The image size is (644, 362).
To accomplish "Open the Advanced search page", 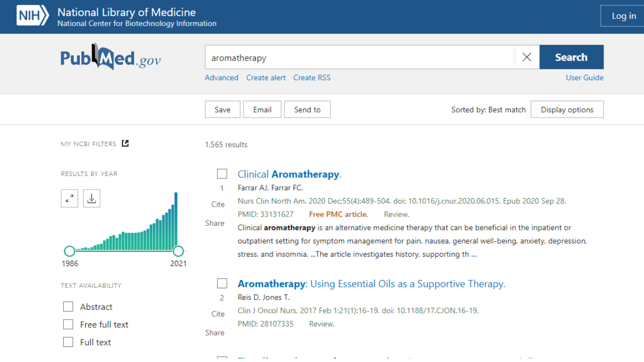I will tap(221, 78).
